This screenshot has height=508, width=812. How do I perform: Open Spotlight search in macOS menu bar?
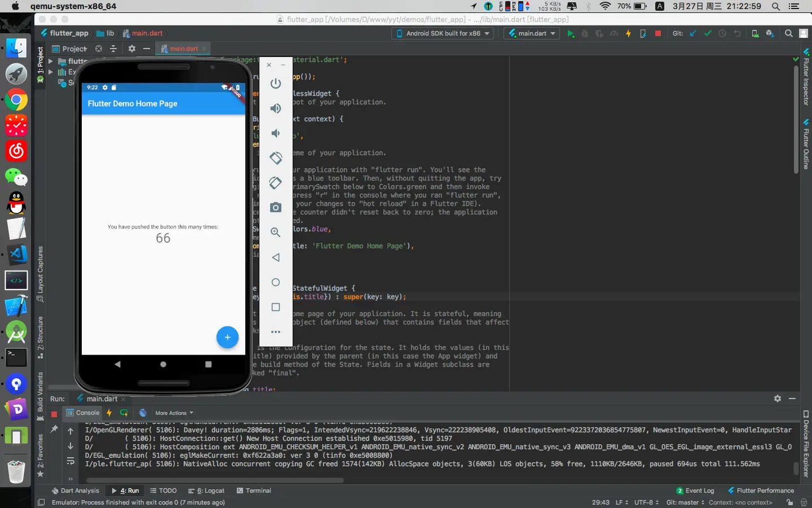776,6
